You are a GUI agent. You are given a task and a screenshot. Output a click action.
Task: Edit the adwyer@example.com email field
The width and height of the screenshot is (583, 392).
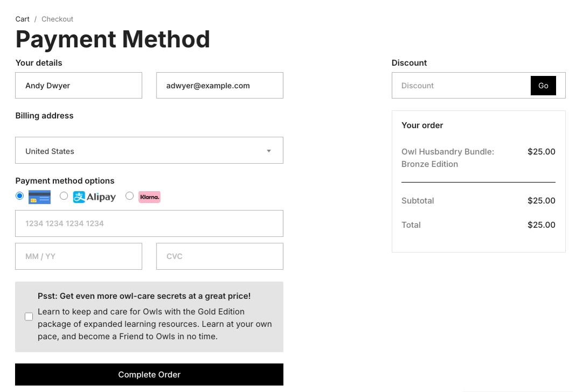tap(220, 86)
